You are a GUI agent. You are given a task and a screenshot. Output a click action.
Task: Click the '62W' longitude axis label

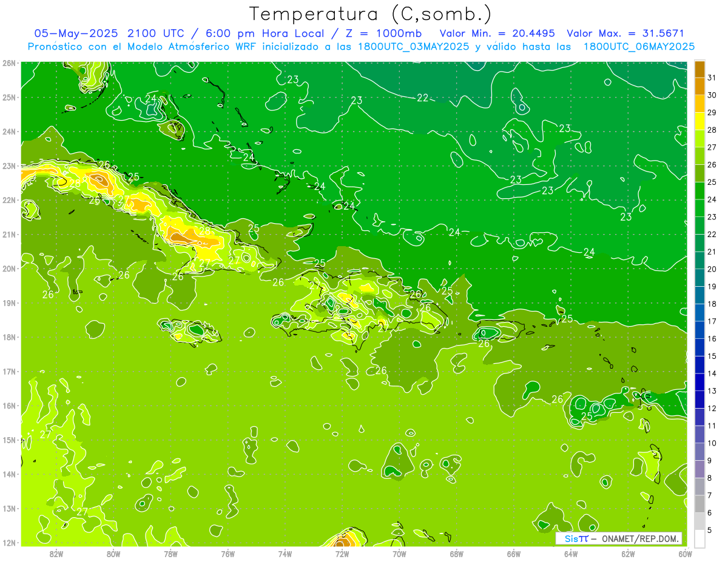coord(628,554)
